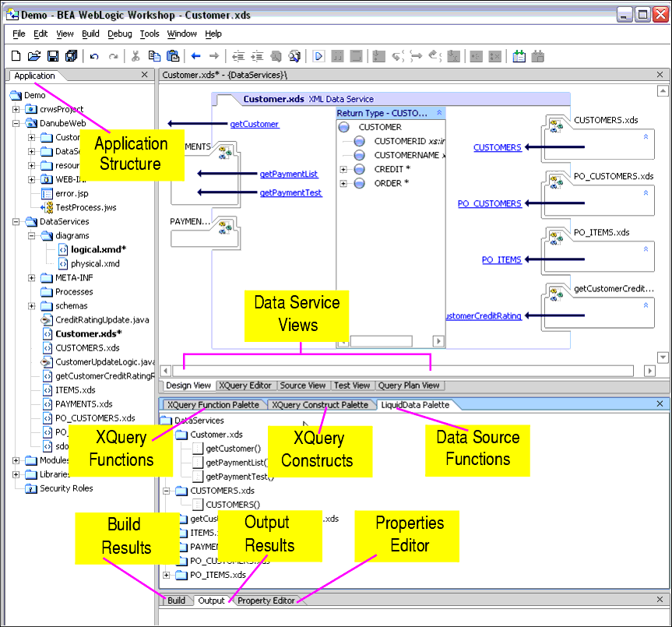672x627 pixels.
Task: Expand the Libraries node
Action: [x=16, y=474]
